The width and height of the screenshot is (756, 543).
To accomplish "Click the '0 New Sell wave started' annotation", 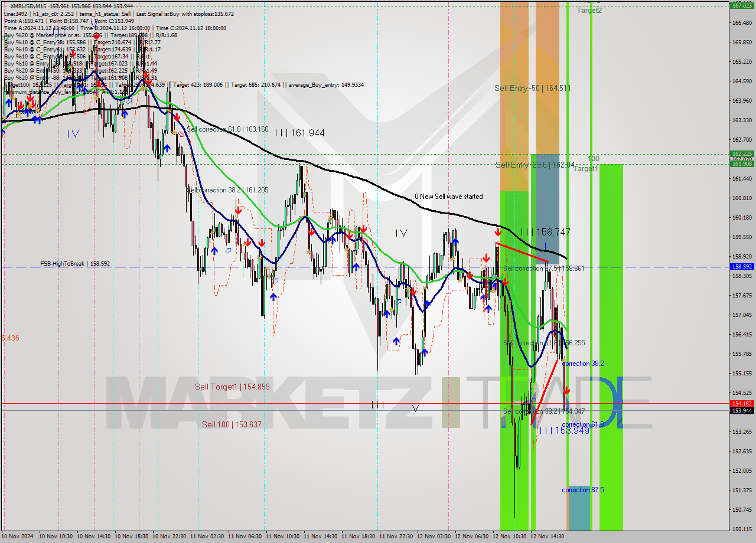I will (448, 197).
